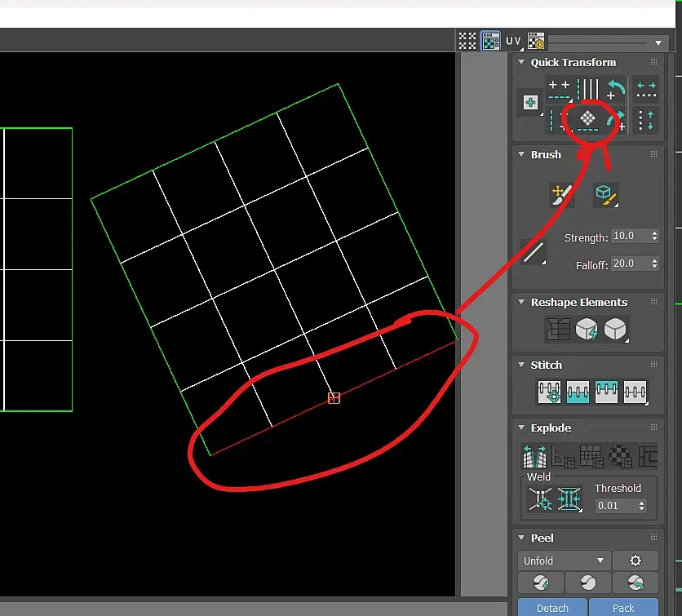Click the Break icon in Explode
This screenshot has height=616, width=682.
[x=534, y=456]
